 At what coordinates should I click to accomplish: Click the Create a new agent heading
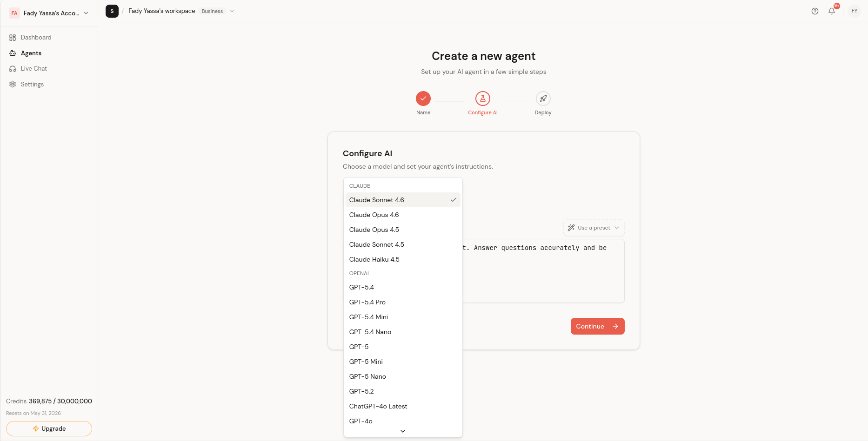(x=484, y=56)
